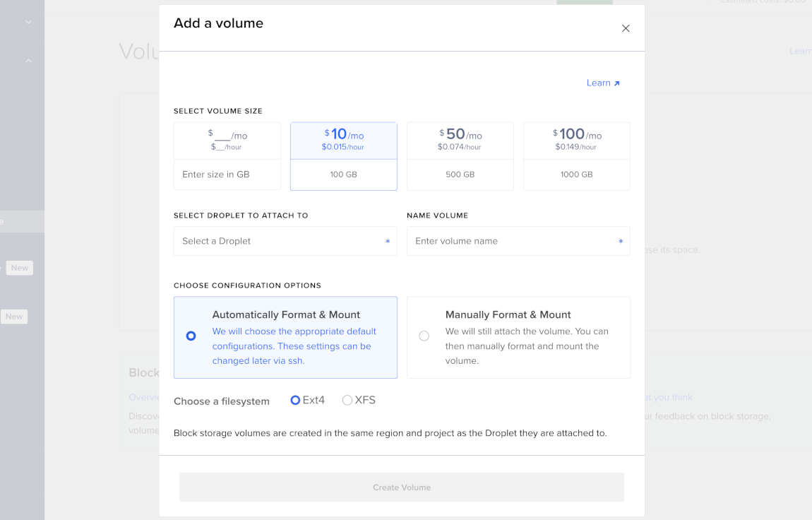Click the custom size pricing card

click(x=227, y=140)
